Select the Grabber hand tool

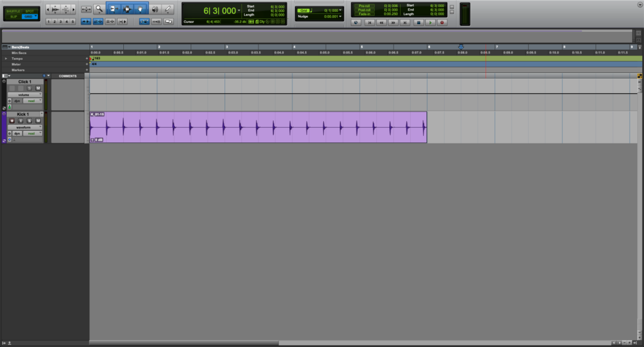[x=140, y=9]
